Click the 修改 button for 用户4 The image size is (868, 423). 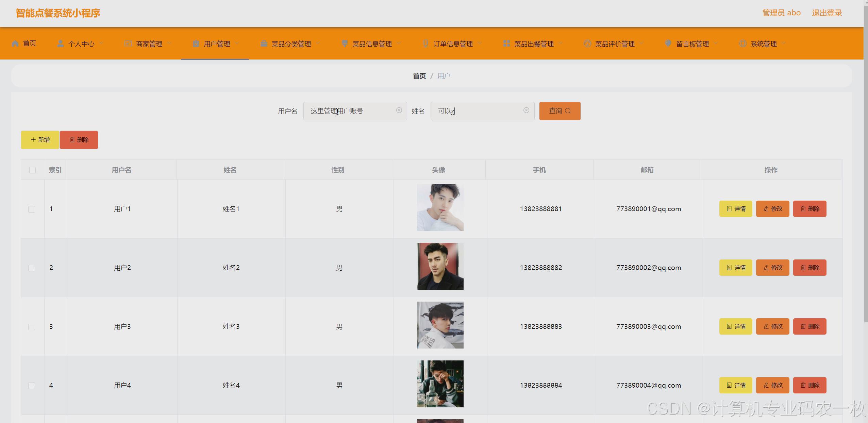(x=772, y=385)
